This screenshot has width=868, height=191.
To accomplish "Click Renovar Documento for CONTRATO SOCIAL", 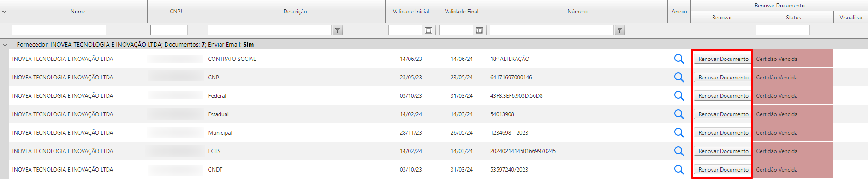I will [723, 59].
